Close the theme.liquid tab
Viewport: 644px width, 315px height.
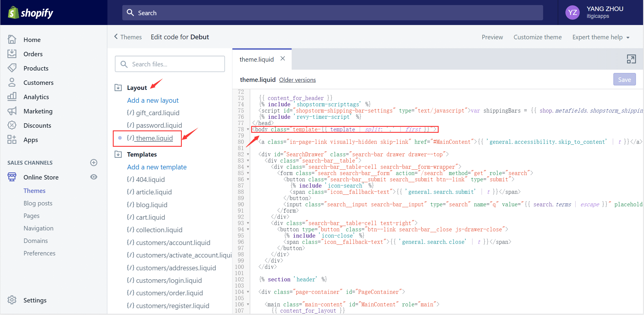[283, 59]
